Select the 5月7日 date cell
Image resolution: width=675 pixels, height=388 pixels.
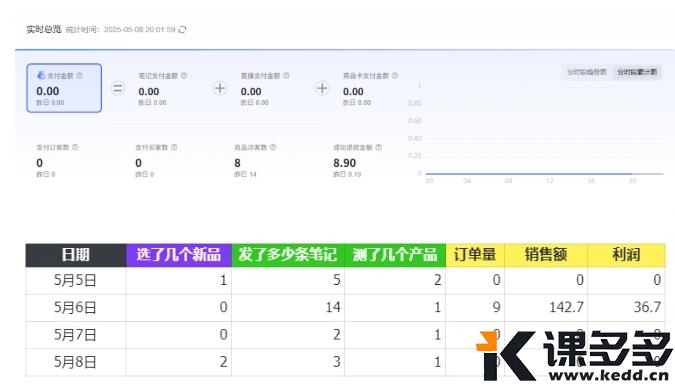76,335
